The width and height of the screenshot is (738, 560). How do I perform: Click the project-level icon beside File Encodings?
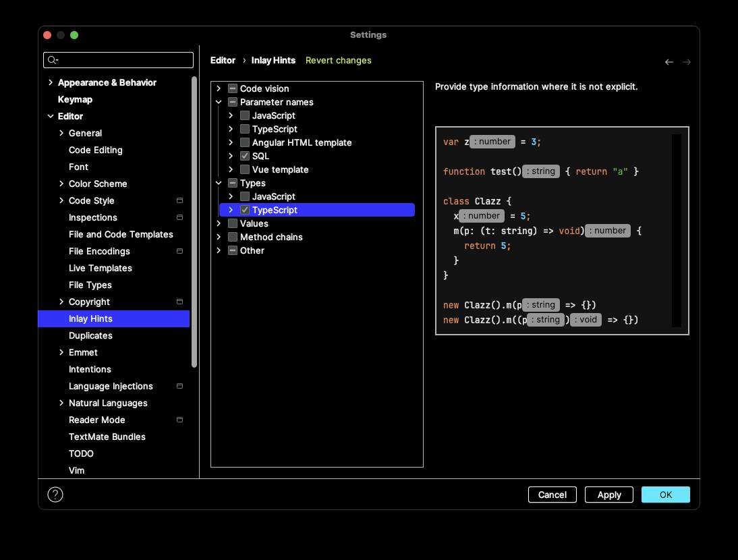tap(180, 251)
